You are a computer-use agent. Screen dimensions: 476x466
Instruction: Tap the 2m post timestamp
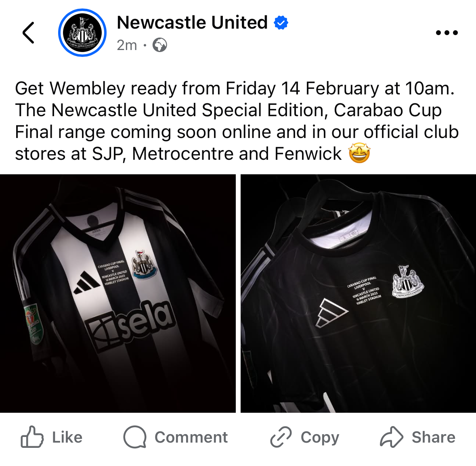tap(127, 46)
